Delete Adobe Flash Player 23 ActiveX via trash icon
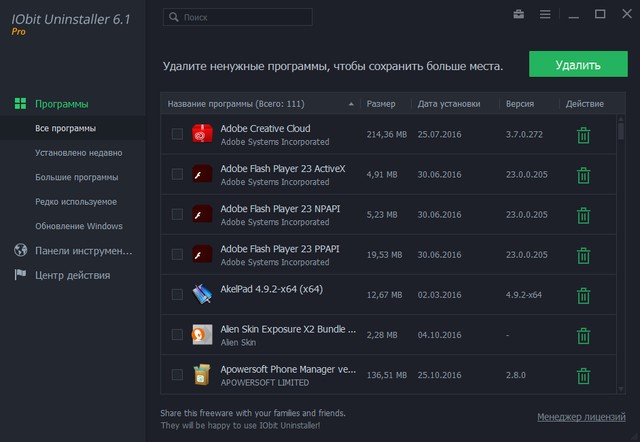Viewport: 640px width, 442px height. pyautogui.click(x=583, y=175)
